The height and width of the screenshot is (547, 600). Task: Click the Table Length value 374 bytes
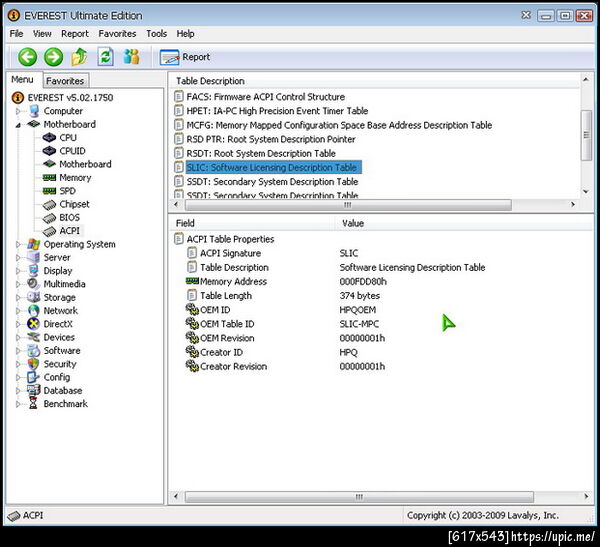click(x=359, y=296)
